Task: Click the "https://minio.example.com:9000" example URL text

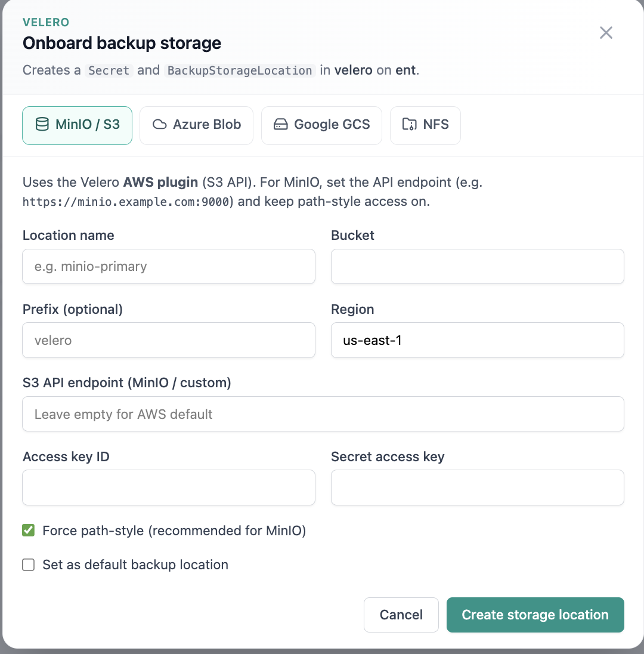Action: (x=126, y=202)
